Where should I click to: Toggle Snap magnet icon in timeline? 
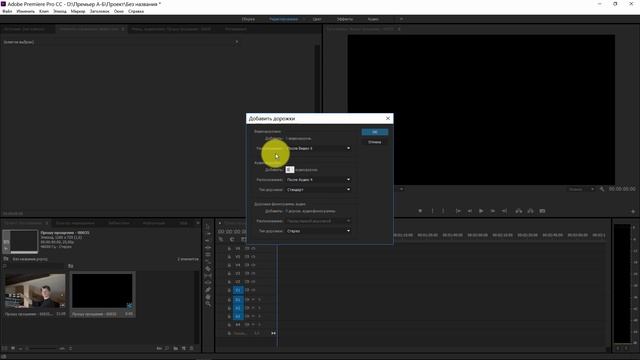click(x=232, y=239)
